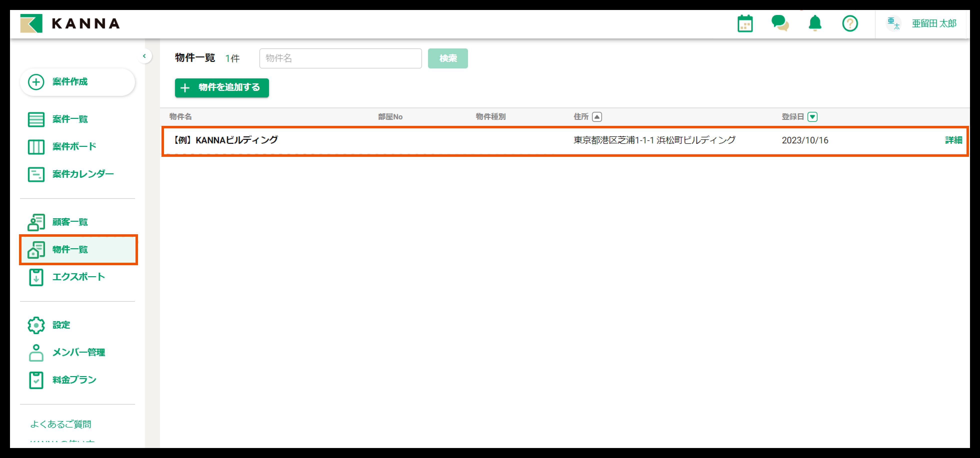This screenshot has height=458, width=980.
Task: Open the notifications bell
Action: click(814, 23)
